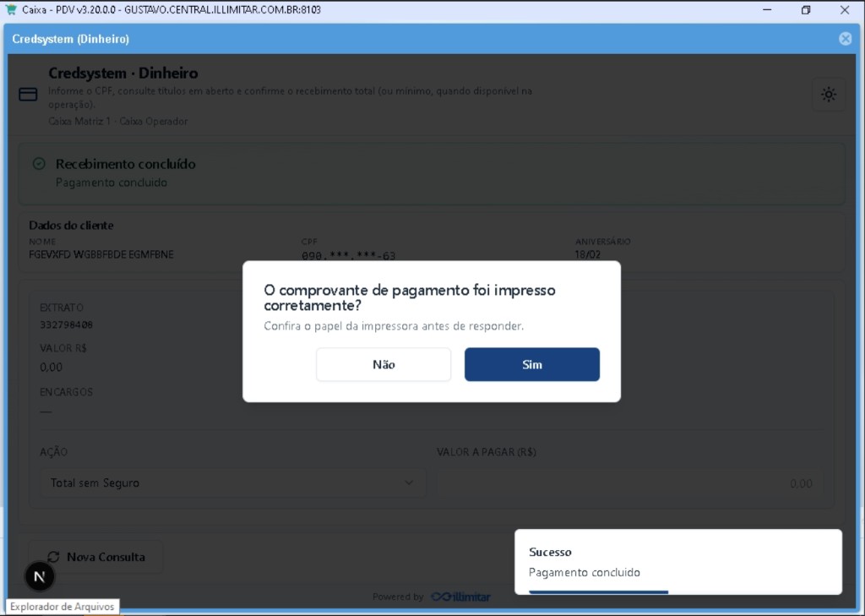865x616 pixels.
Task: Open the round N badge icon
Action: click(39, 576)
